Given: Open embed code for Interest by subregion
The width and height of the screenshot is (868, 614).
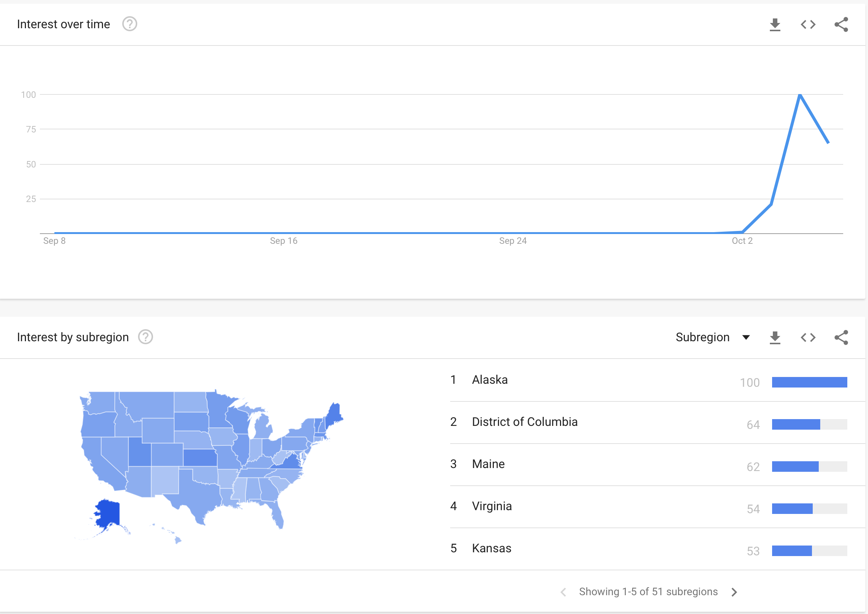Looking at the screenshot, I should [x=808, y=337].
